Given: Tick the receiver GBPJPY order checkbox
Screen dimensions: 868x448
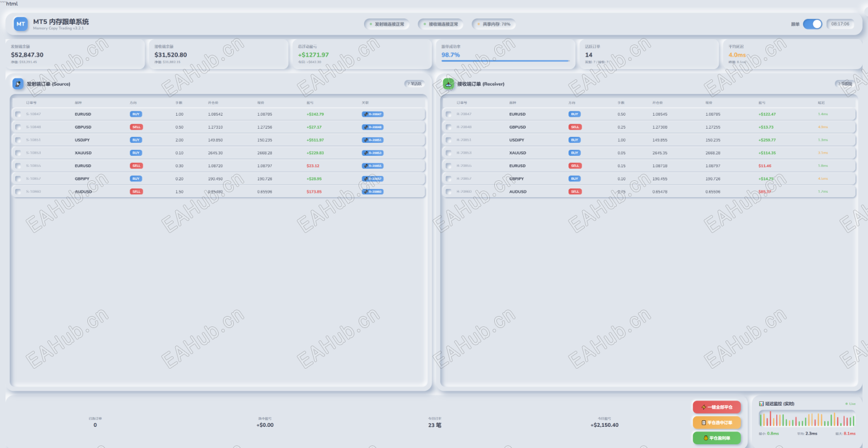Looking at the screenshot, I should pos(448,179).
